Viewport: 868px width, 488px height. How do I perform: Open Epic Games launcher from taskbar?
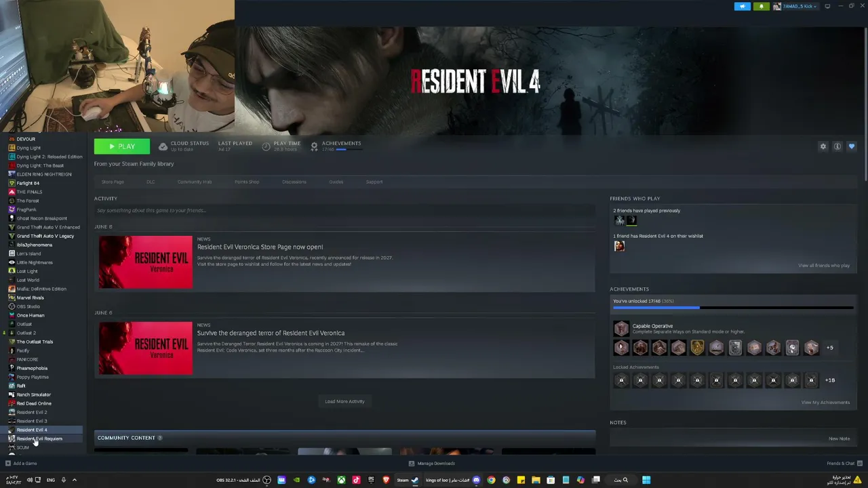(371, 480)
